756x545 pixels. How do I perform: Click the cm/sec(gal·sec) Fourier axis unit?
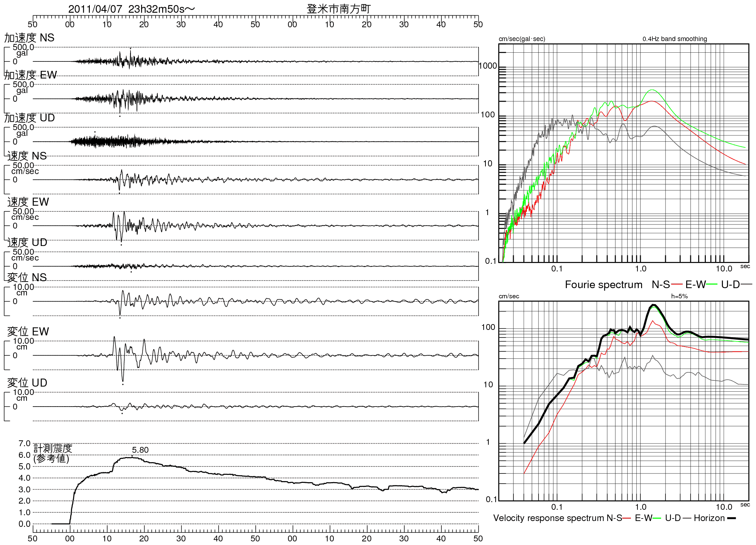click(x=521, y=39)
